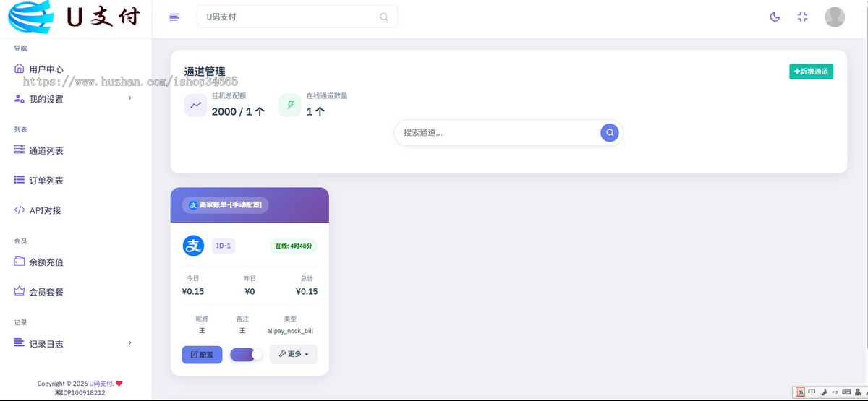This screenshot has width=868, height=401.
Task: Click total ¥0.15 amount under 总计
Action: tap(307, 291)
